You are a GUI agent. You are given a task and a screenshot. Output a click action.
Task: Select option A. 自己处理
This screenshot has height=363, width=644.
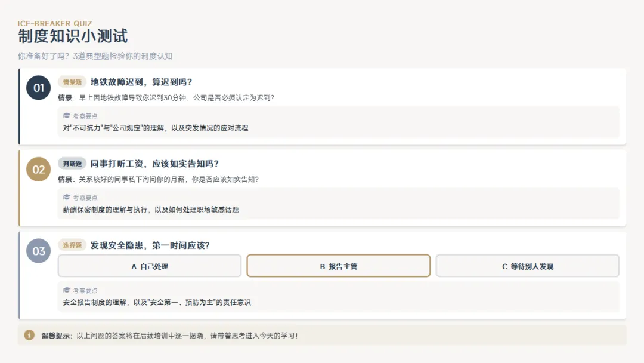150,266
